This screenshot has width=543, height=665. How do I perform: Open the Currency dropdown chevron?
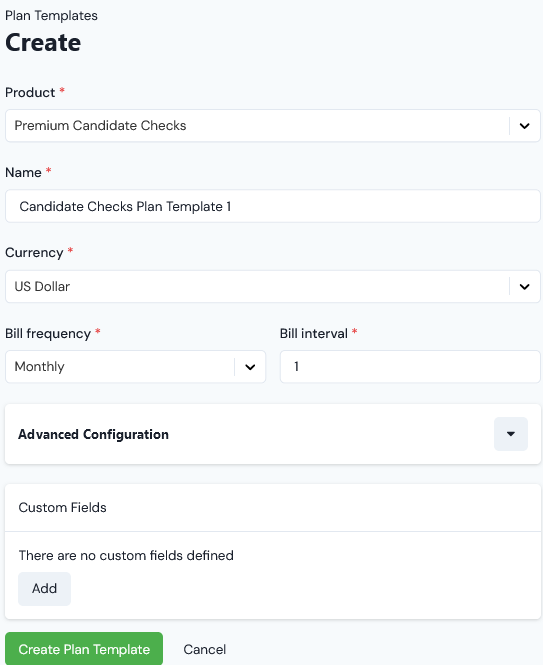click(525, 287)
